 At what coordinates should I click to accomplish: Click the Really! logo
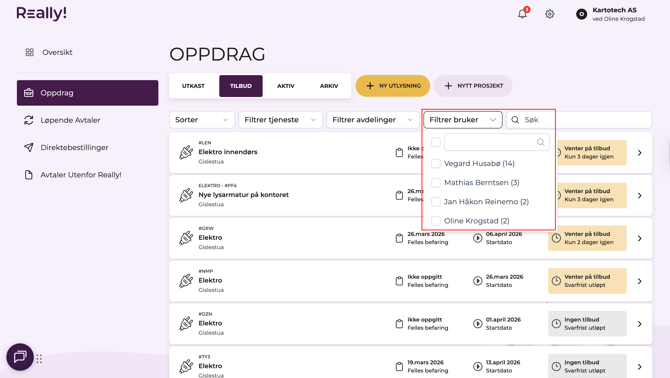point(41,14)
